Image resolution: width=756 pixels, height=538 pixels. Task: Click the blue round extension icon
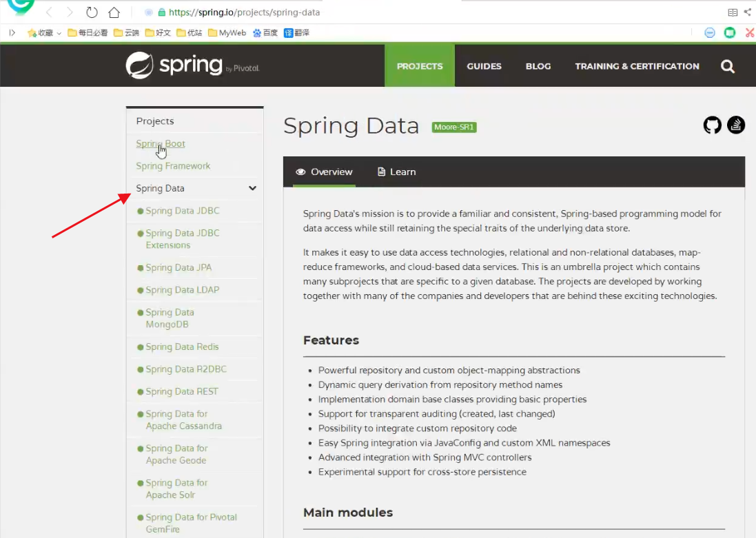pos(710,33)
